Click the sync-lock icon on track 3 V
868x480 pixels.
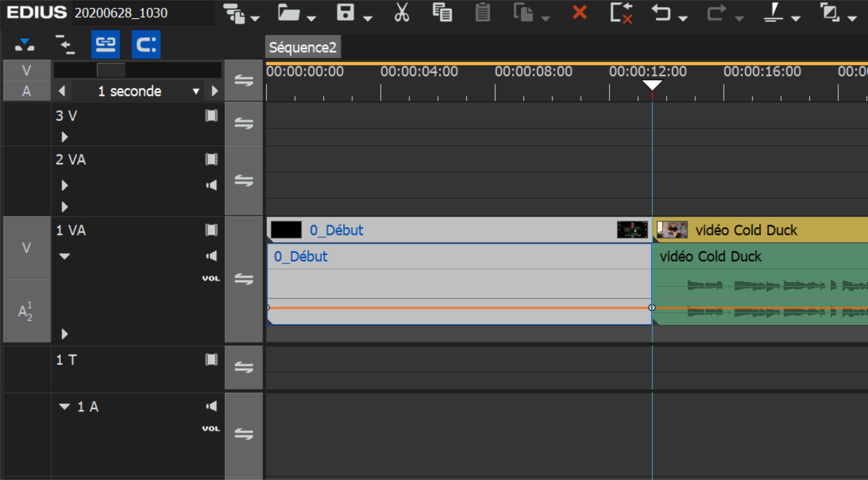pos(244,123)
